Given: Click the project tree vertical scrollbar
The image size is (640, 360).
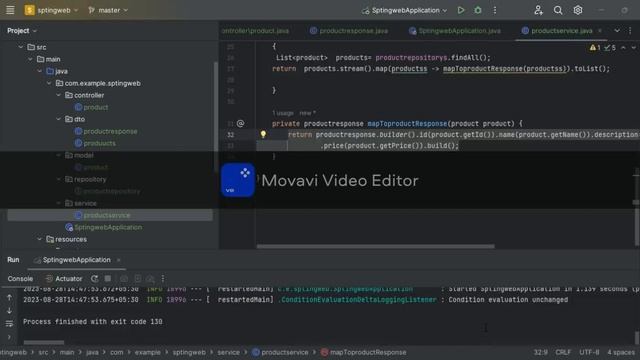Looking at the screenshot, I should [216, 118].
